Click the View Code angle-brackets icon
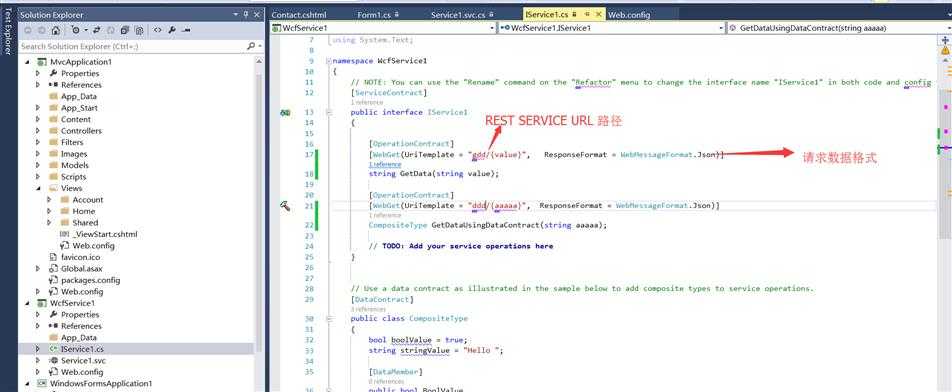 point(158,30)
